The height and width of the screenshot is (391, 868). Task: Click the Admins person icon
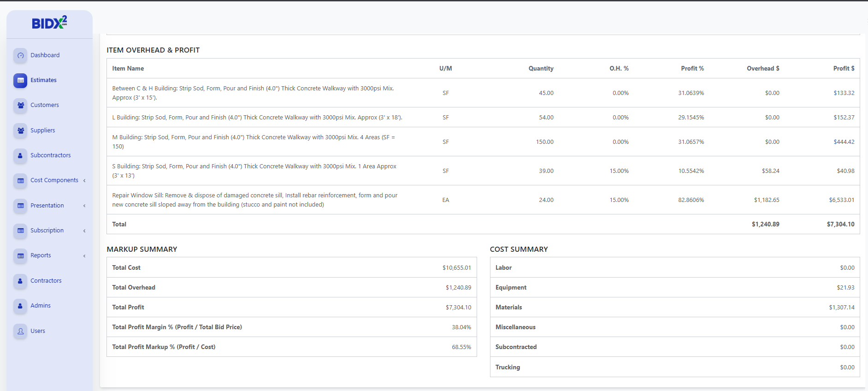pos(20,306)
